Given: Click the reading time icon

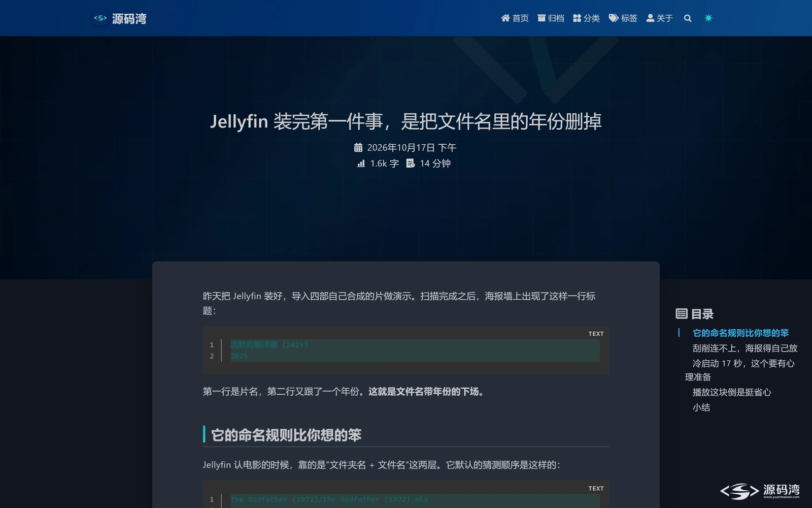Looking at the screenshot, I should point(411,164).
